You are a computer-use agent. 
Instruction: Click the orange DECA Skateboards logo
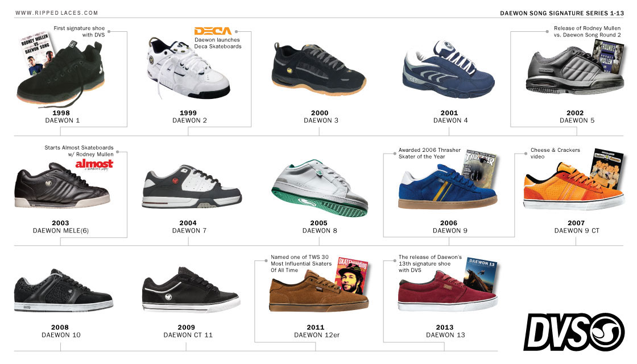(x=213, y=31)
